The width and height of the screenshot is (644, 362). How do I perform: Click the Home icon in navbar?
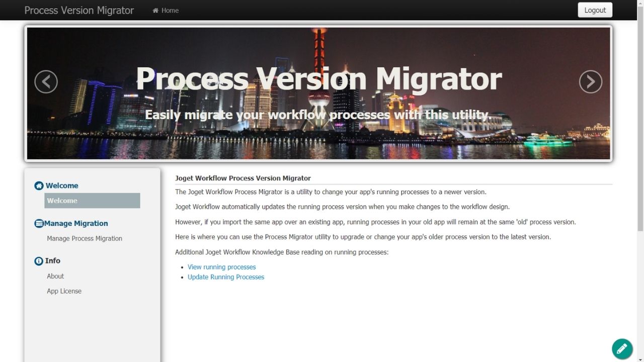tap(155, 11)
